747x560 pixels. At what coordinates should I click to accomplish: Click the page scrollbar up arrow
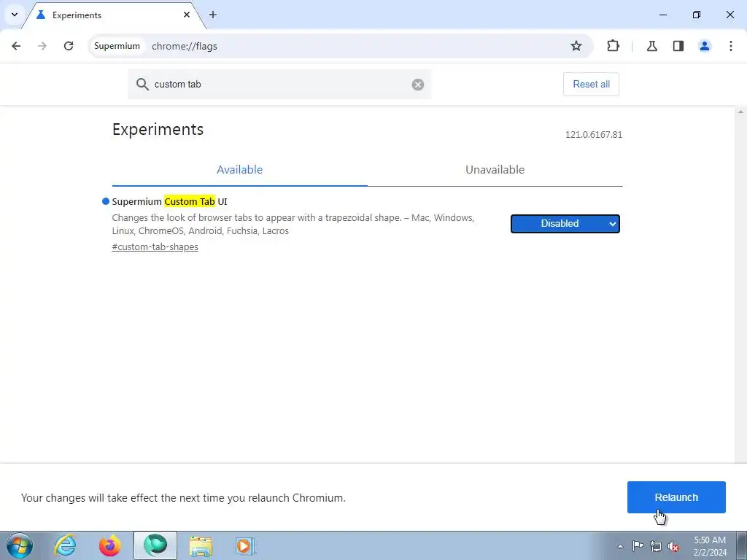[740, 112]
